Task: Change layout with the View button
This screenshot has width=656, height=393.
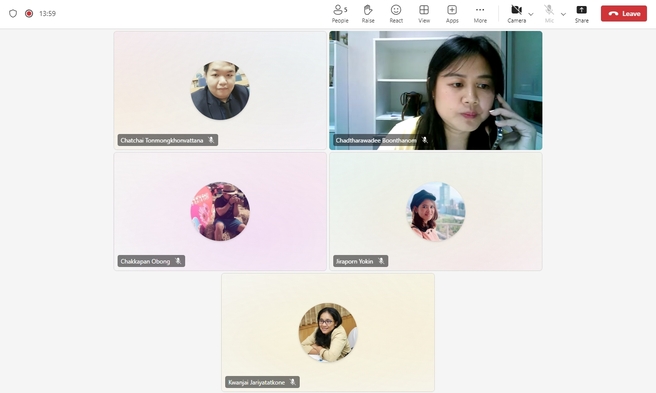Action: click(424, 14)
